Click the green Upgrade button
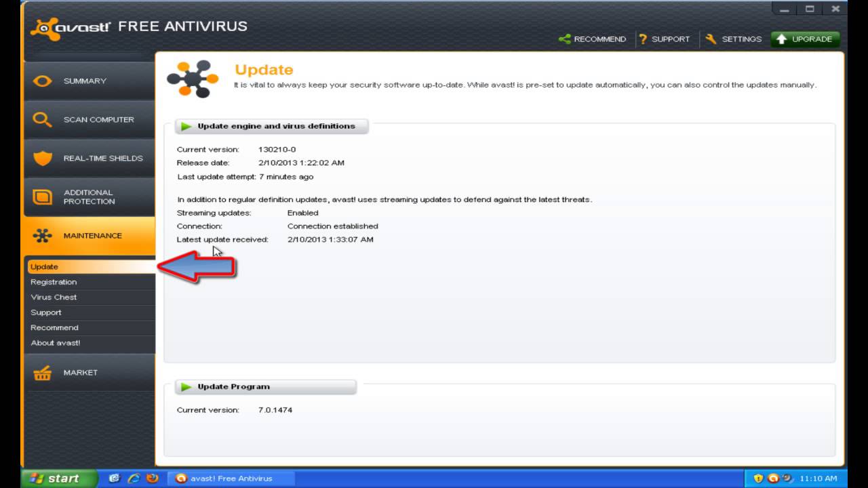Viewport: 868px width, 488px height. click(x=806, y=39)
